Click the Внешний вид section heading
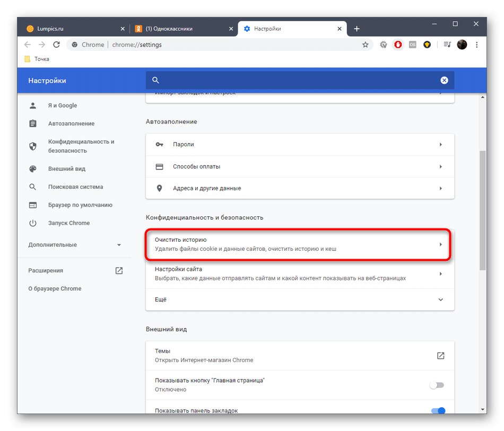Screen dimensions: 504x431 166,329
